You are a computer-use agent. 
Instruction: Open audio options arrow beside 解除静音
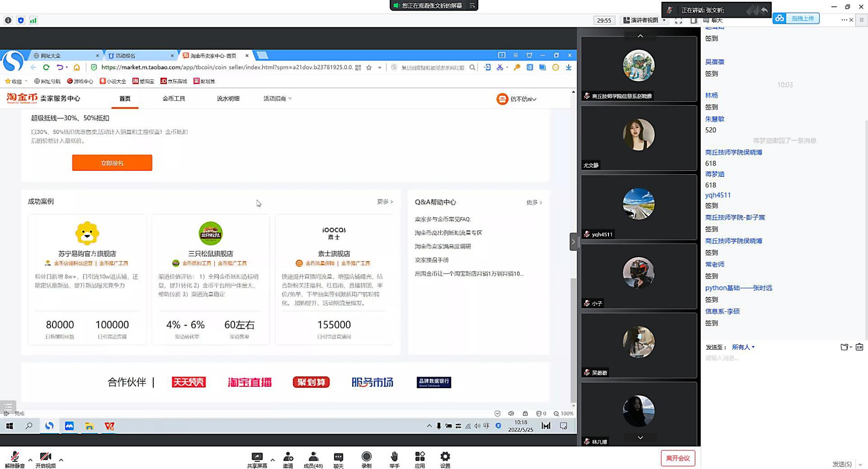(30, 460)
